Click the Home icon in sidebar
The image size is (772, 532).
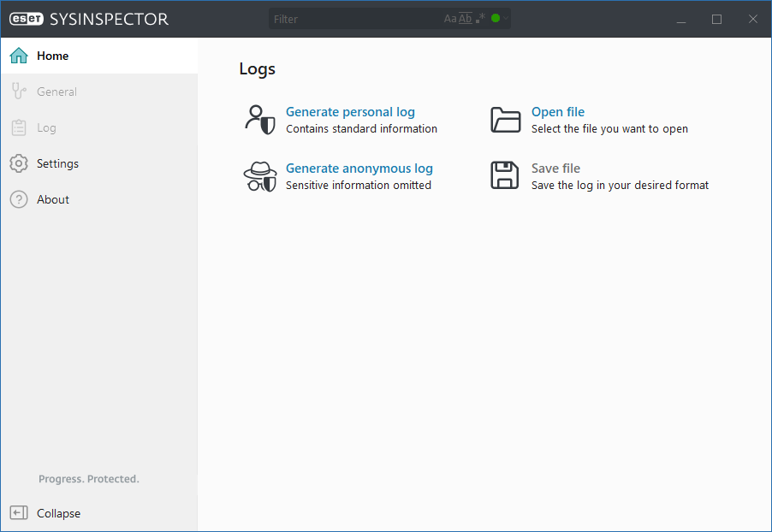point(19,56)
